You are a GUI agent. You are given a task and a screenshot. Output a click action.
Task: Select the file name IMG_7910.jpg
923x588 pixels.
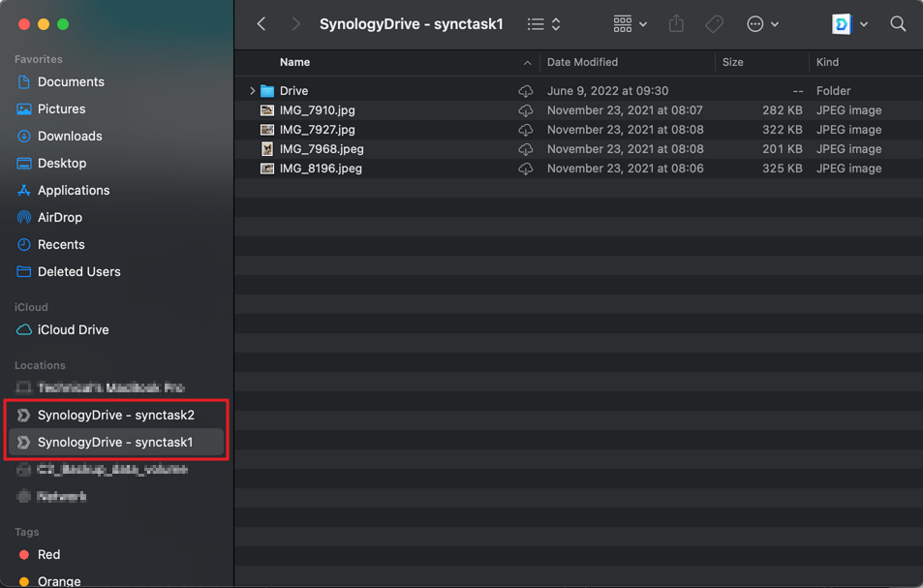tap(318, 110)
